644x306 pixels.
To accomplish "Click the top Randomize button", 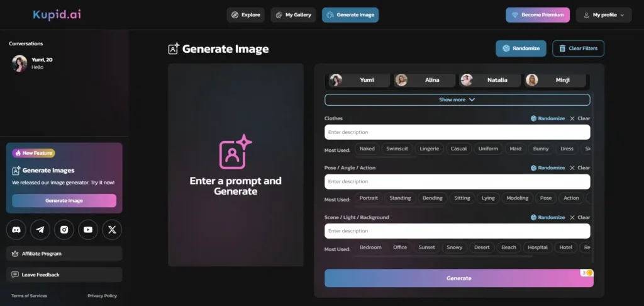I will click(x=521, y=48).
